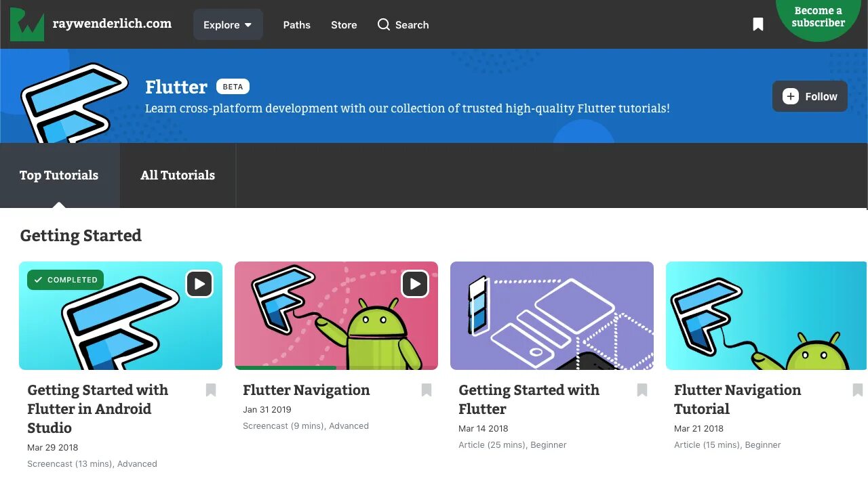Screen dimensions: 868x479
Task: Bookmark the Flutter Navigation Tutorial article
Action: coord(858,390)
